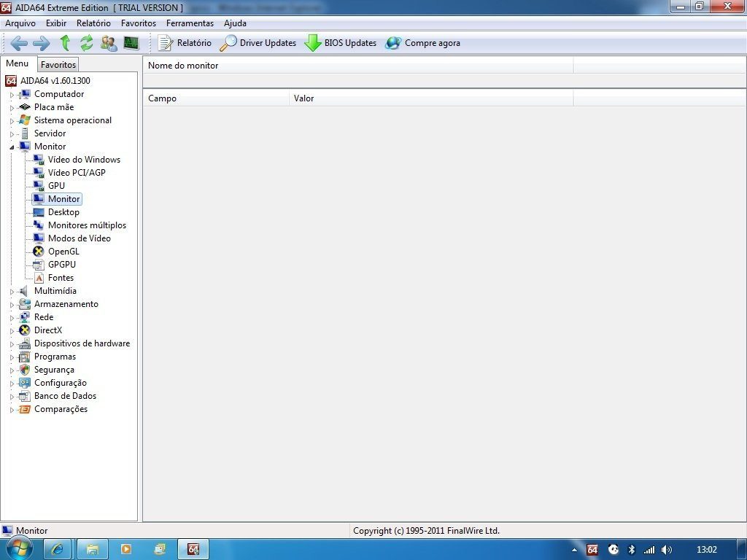Screen dimensions: 747x560
Task: Select the OpenGL tree item
Action: click(63, 252)
